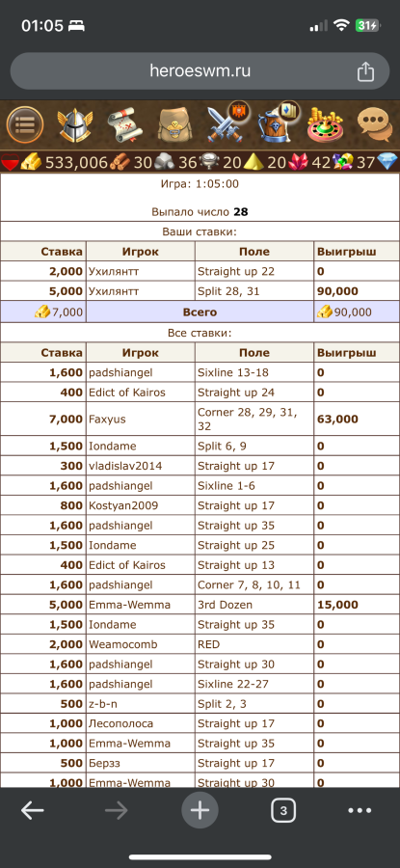Tap the crossed swords battles icon
Viewport: 400px width, 868px height.
point(227,122)
